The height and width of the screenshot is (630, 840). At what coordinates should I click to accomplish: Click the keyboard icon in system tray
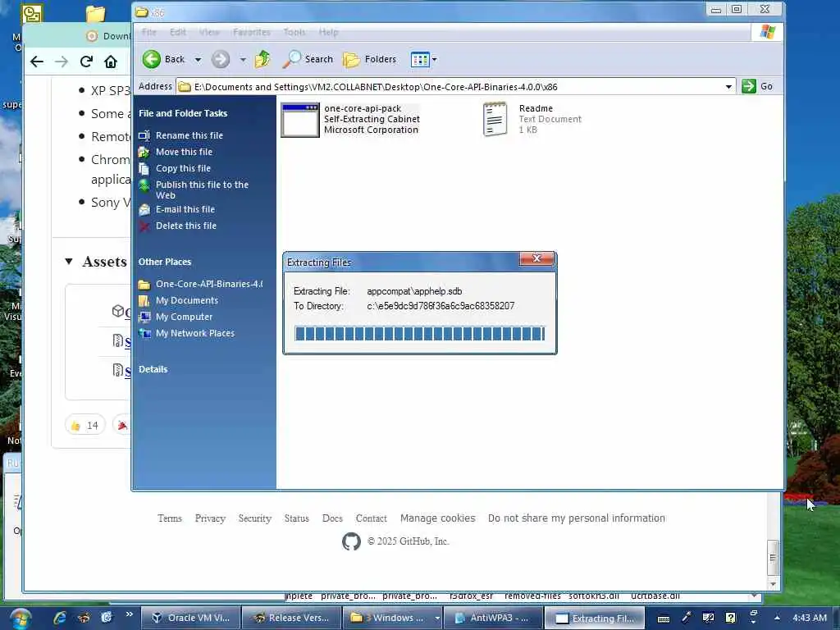tap(664, 619)
